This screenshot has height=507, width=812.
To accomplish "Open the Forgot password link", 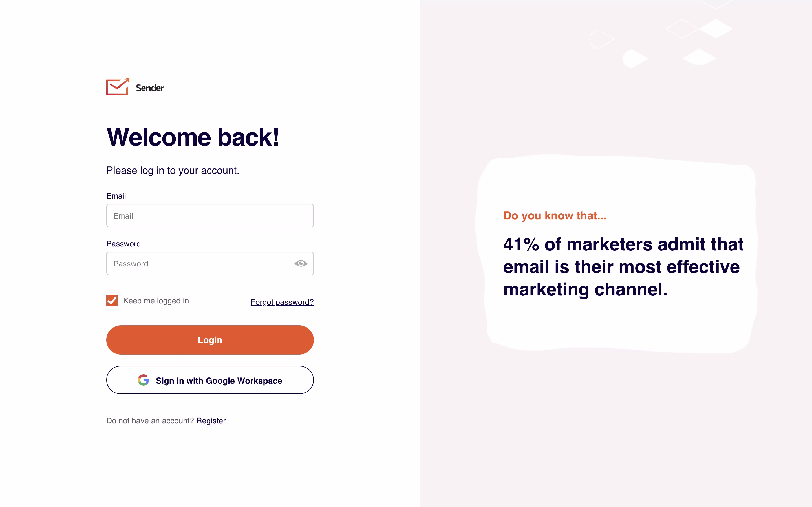I will (x=282, y=302).
